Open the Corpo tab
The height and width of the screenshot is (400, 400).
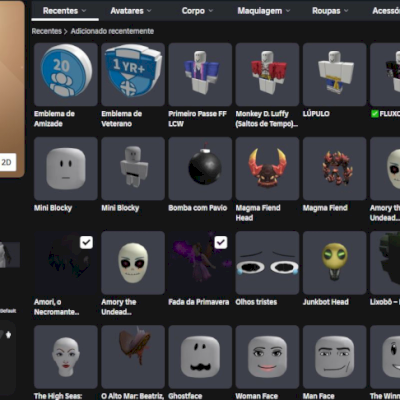point(197,11)
